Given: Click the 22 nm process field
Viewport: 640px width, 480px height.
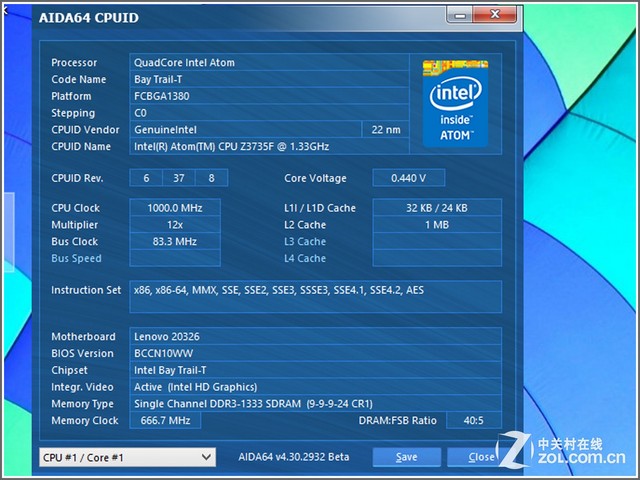Looking at the screenshot, I should pos(386,129).
